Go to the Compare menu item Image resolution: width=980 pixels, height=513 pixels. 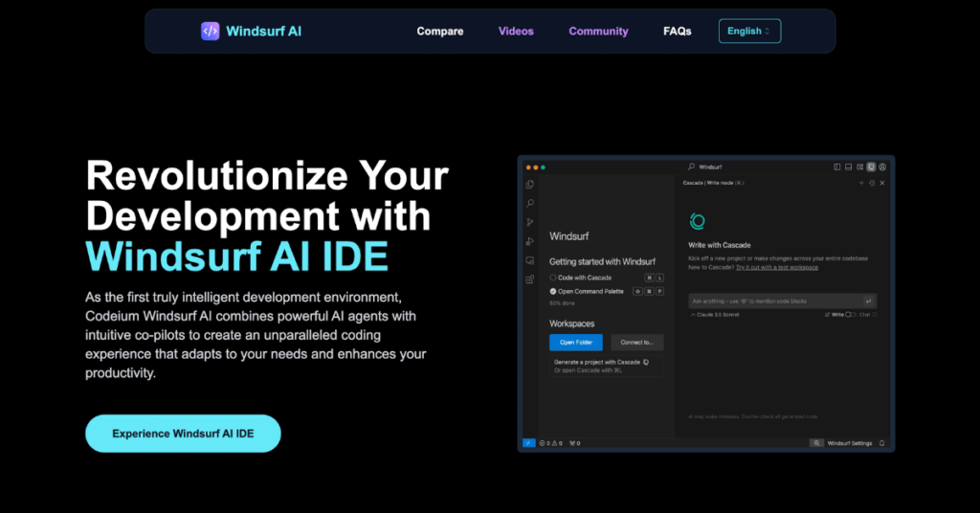439,31
